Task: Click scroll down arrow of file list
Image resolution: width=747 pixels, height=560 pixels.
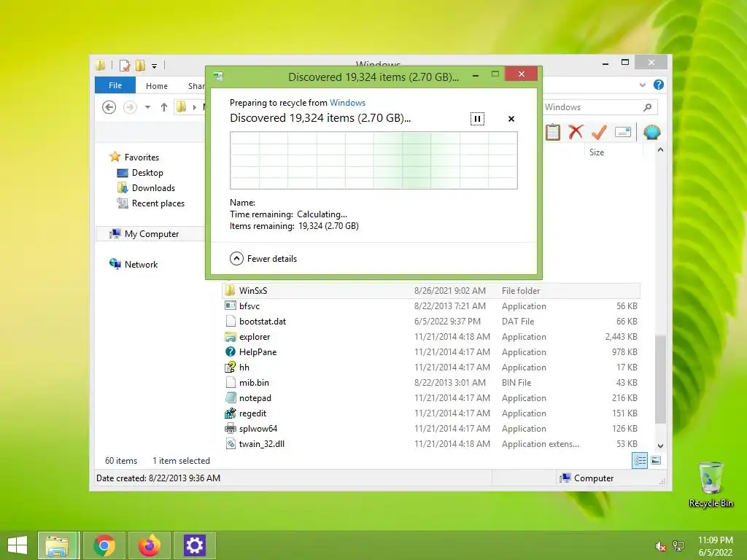Action: 660,446
